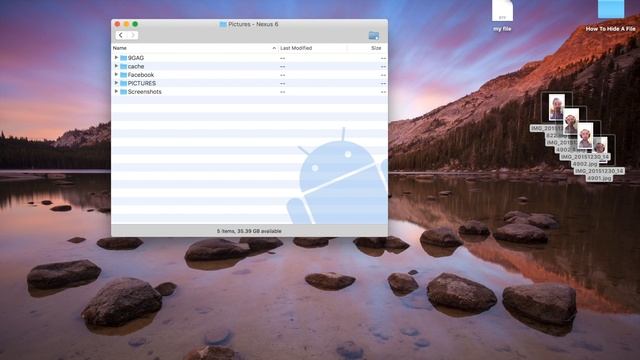The height and width of the screenshot is (360, 640).
Task: Select the PICTURES folder icon
Action: click(x=123, y=83)
